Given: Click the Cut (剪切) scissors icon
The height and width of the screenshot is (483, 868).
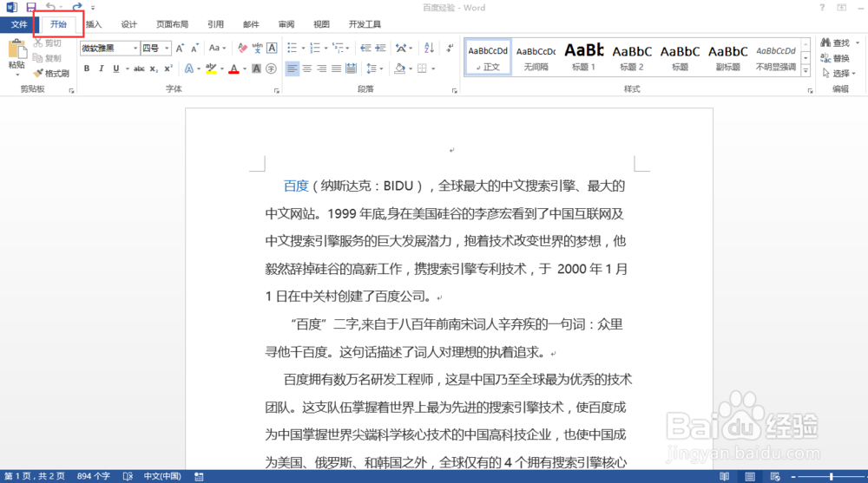Looking at the screenshot, I should coord(38,42).
